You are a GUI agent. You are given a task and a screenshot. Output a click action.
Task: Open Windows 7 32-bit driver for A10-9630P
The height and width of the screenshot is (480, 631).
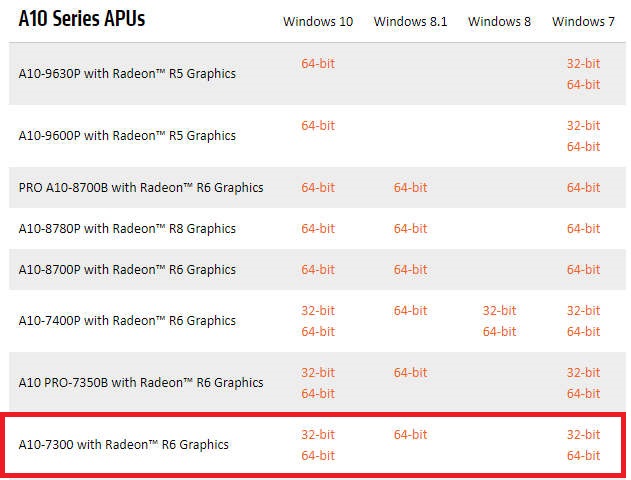[x=583, y=64]
